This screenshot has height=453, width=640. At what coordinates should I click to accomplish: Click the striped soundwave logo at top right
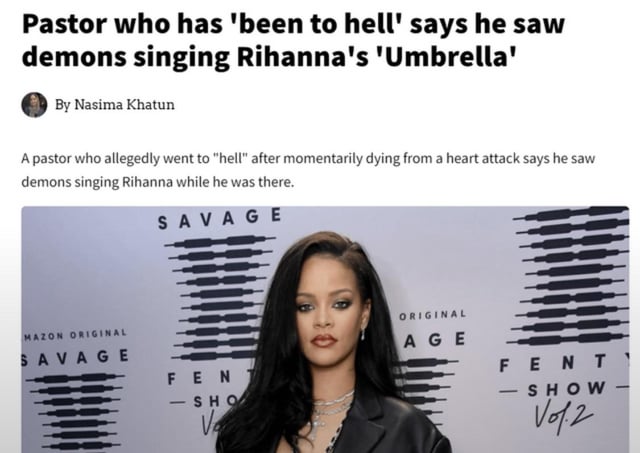pyautogui.click(x=570, y=276)
